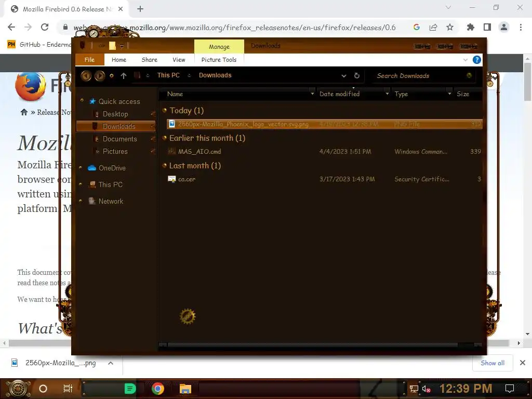The height and width of the screenshot is (399, 532).
Task: Go back in Chrome browser
Action: coord(11,27)
